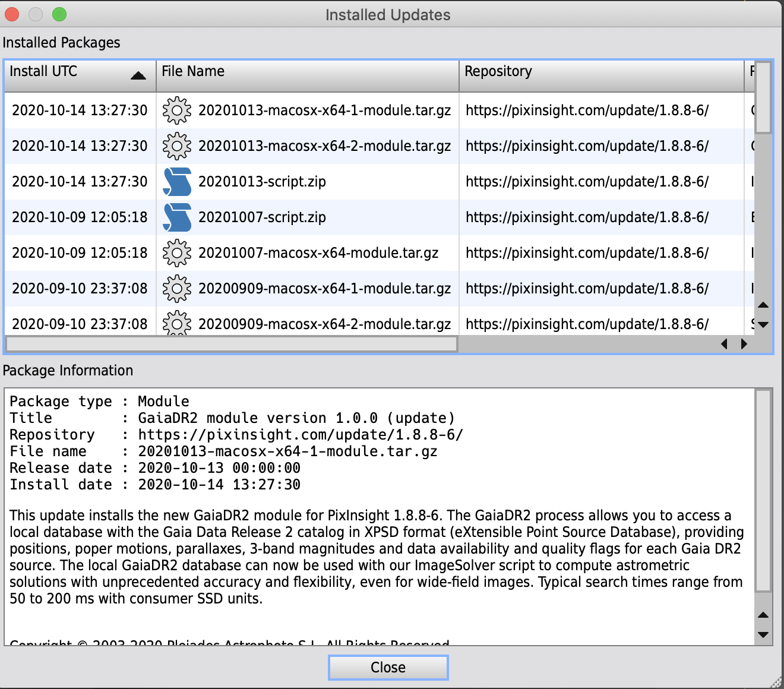Select file name 20201013-script.zip
Screen dimensions: 784x689
pyautogui.click(x=262, y=182)
